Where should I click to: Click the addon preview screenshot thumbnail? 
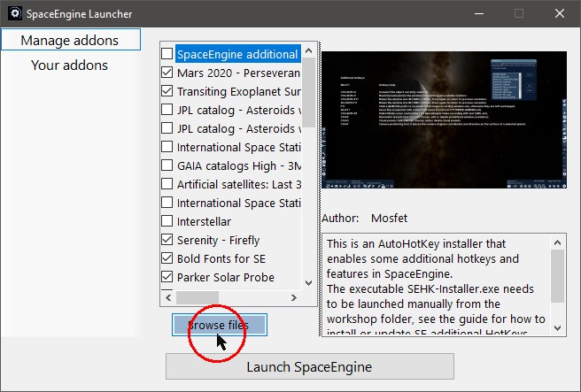[x=443, y=127]
